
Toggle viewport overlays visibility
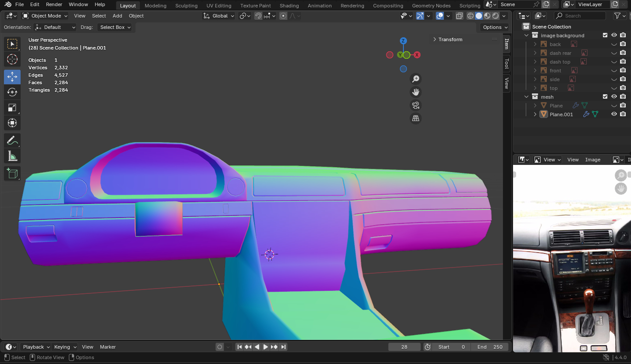(x=440, y=16)
